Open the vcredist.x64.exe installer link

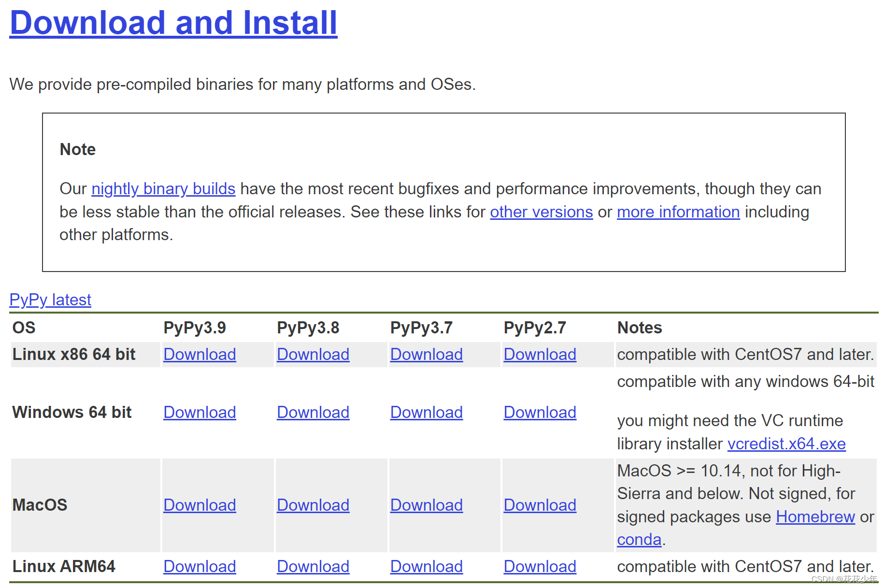coord(786,444)
